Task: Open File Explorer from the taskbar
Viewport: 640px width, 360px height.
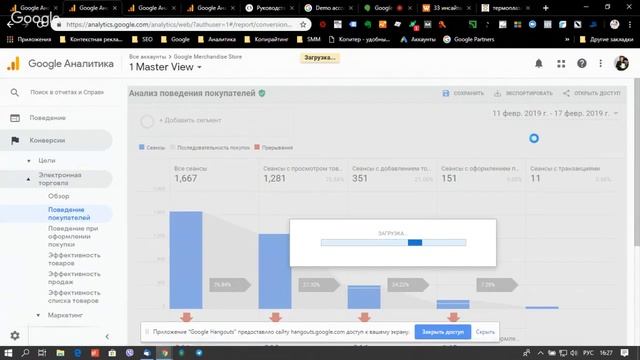Action: (x=60, y=353)
